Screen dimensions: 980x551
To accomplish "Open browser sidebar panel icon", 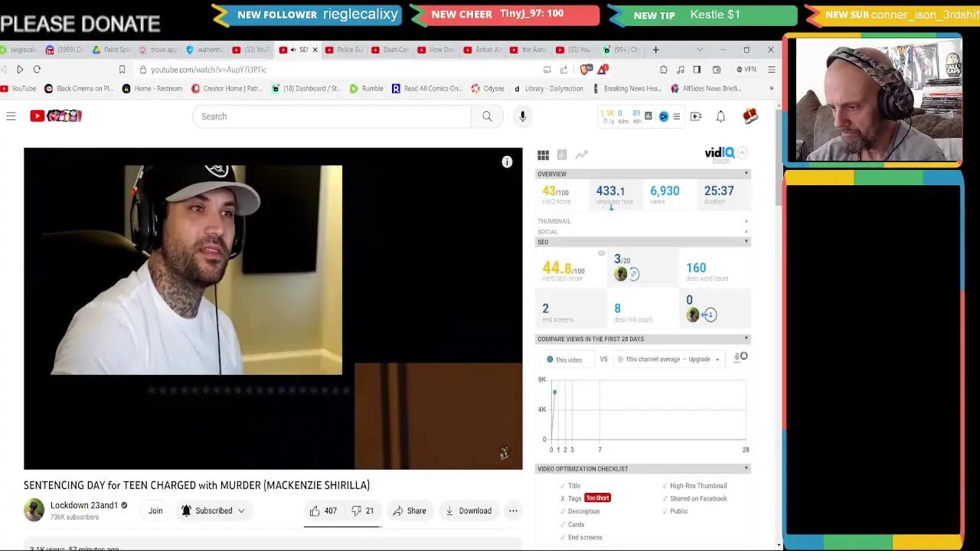I will (x=697, y=70).
